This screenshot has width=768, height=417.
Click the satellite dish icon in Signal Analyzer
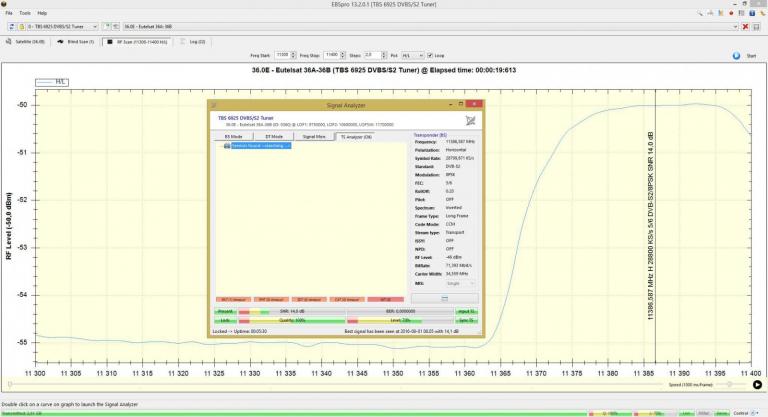(471, 120)
